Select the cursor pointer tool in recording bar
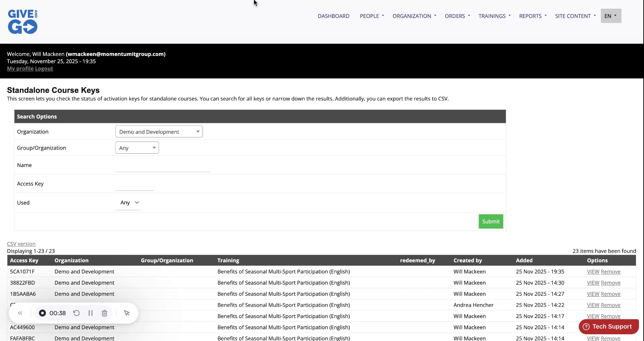Viewport: 644px width, 341px height. coord(126,313)
